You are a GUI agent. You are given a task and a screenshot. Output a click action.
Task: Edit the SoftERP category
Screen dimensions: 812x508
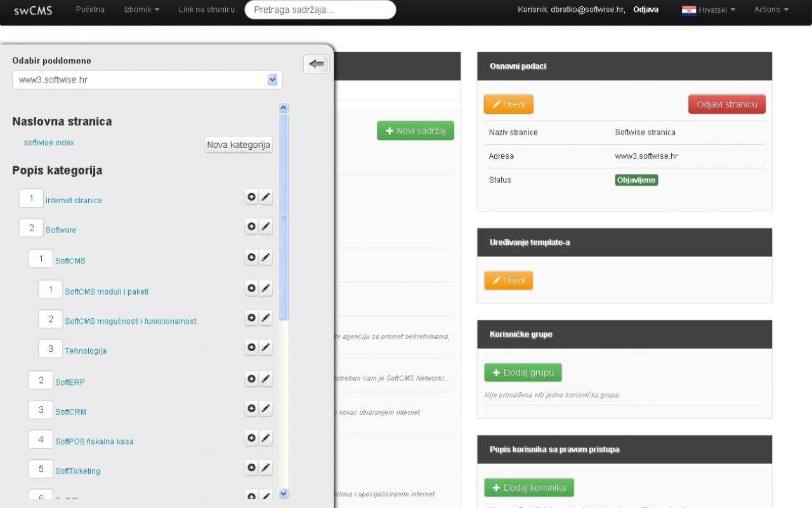[x=266, y=378]
